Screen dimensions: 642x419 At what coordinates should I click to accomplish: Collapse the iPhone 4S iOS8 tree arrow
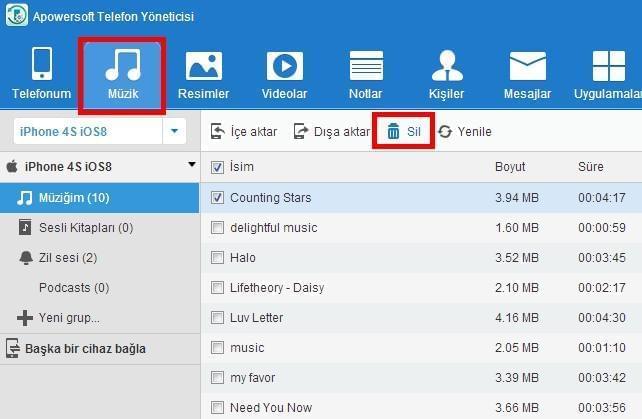[x=192, y=165]
